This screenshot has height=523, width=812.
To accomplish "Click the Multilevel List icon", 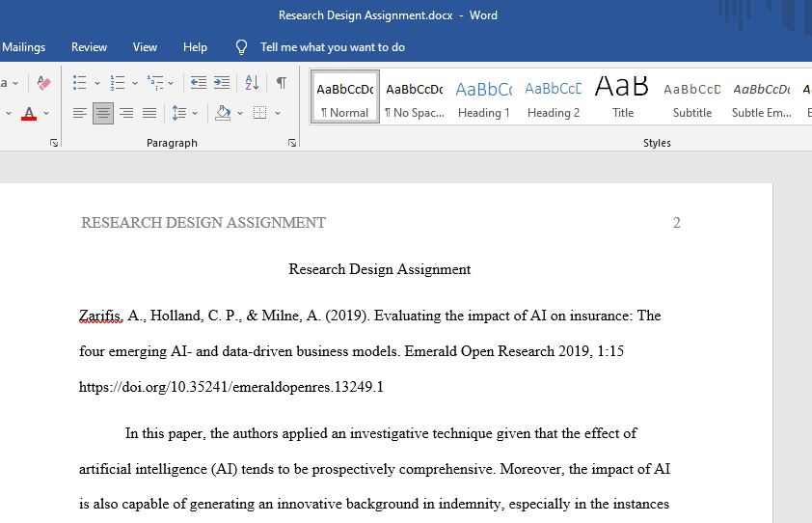I will (x=155, y=82).
